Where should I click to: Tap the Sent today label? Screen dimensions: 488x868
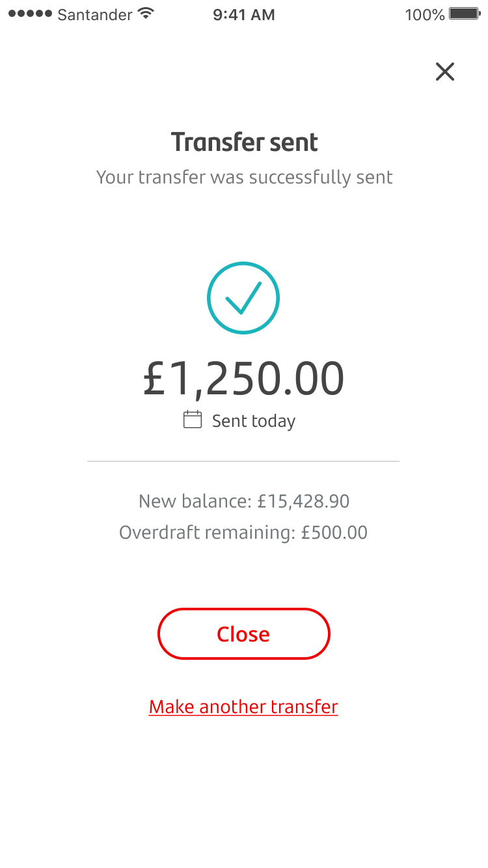click(x=254, y=421)
